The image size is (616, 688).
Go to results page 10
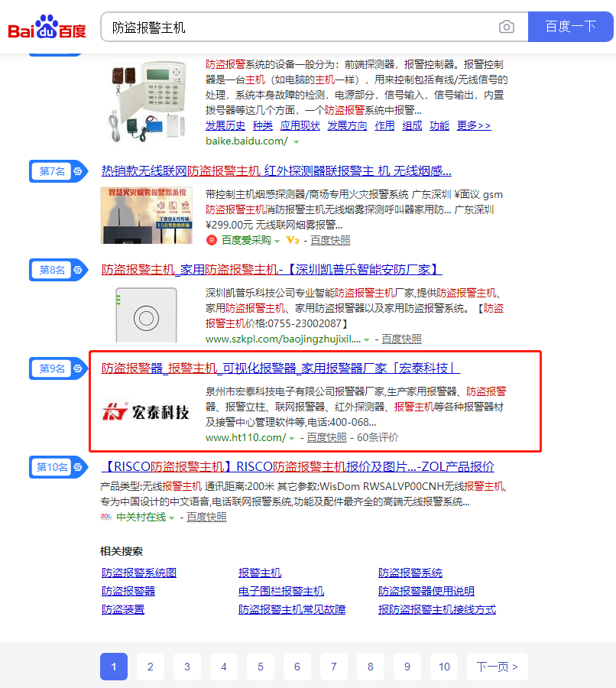click(x=444, y=667)
